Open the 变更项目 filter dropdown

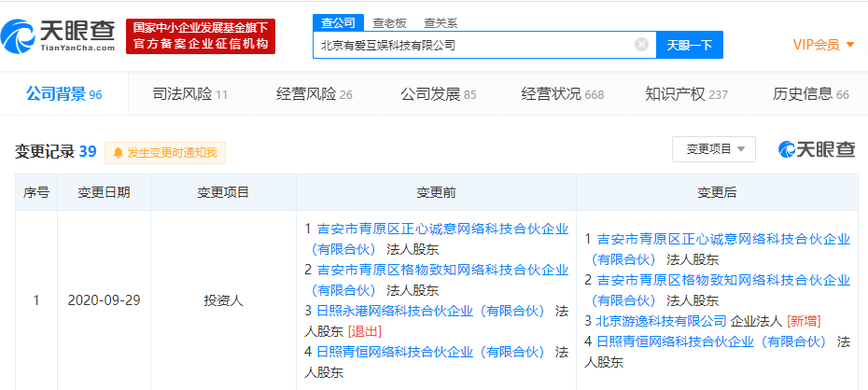pos(714,148)
